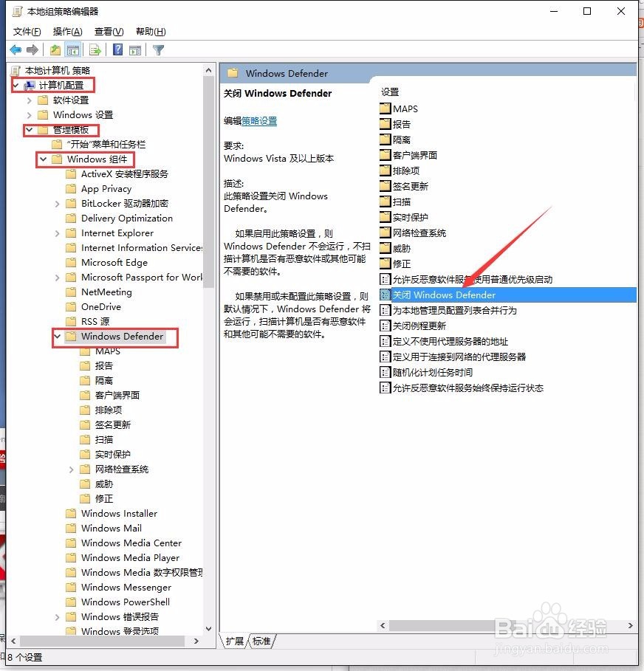Open the 策略设置 edit link
Viewport: 644px width, 671px height.
pyautogui.click(x=259, y=121)
